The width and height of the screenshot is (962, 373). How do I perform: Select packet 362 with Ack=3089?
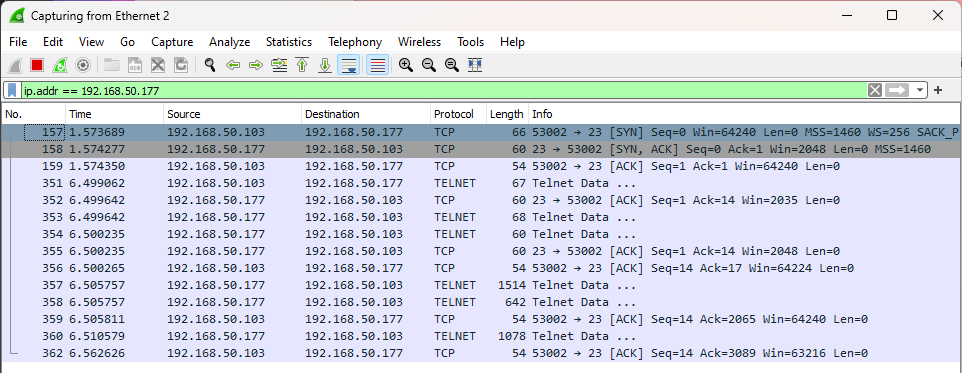click(480, 353)
